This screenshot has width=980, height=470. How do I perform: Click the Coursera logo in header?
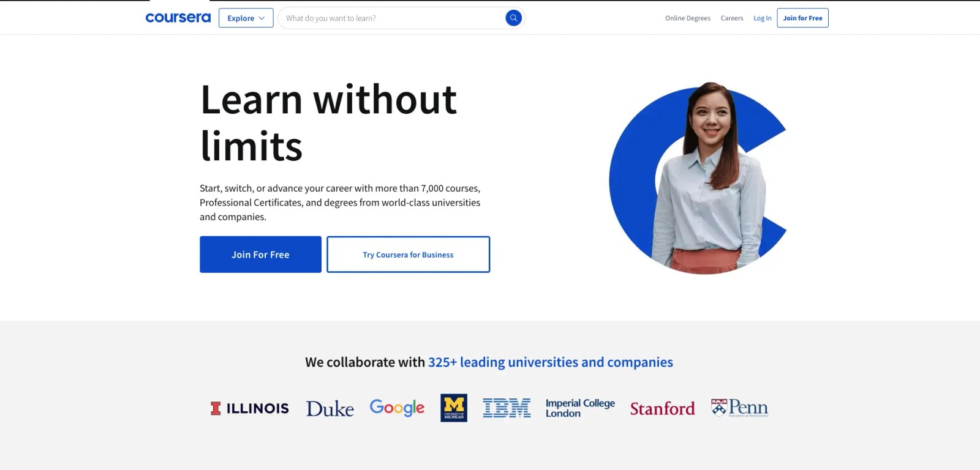[x=178, y=18]
